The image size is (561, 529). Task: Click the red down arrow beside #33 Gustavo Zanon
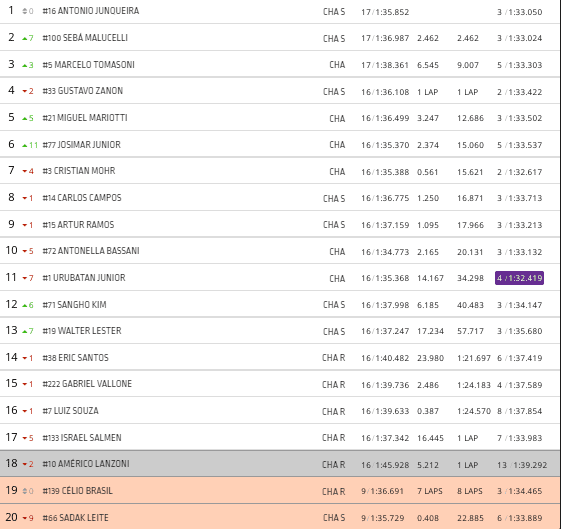[x=25, y=92]
